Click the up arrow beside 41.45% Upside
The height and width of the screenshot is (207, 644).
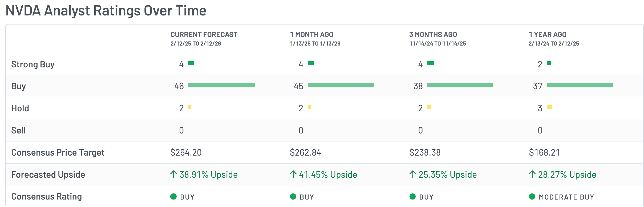[293, 174]
